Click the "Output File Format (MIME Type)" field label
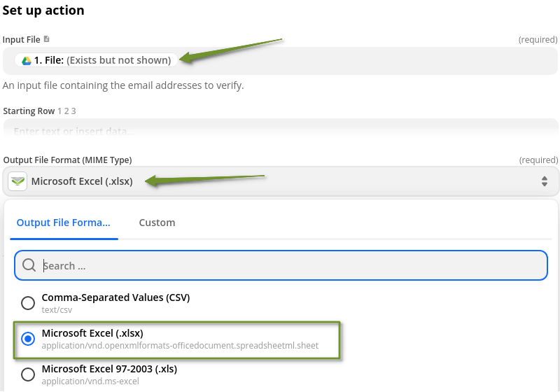This screenshot has width=560, height=392. [67, 160]
